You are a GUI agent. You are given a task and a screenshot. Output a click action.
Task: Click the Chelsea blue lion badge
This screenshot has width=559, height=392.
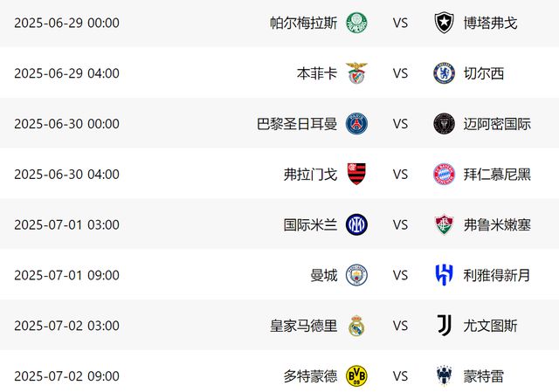point(444,73)
